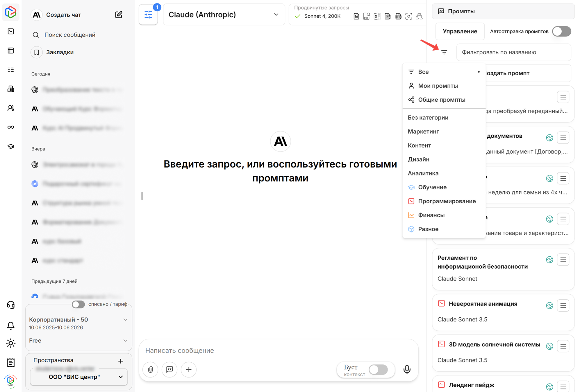Open ООО "ВИС центр" workspace dropdown
Viewport: 580px width, 392px height.
79,377
